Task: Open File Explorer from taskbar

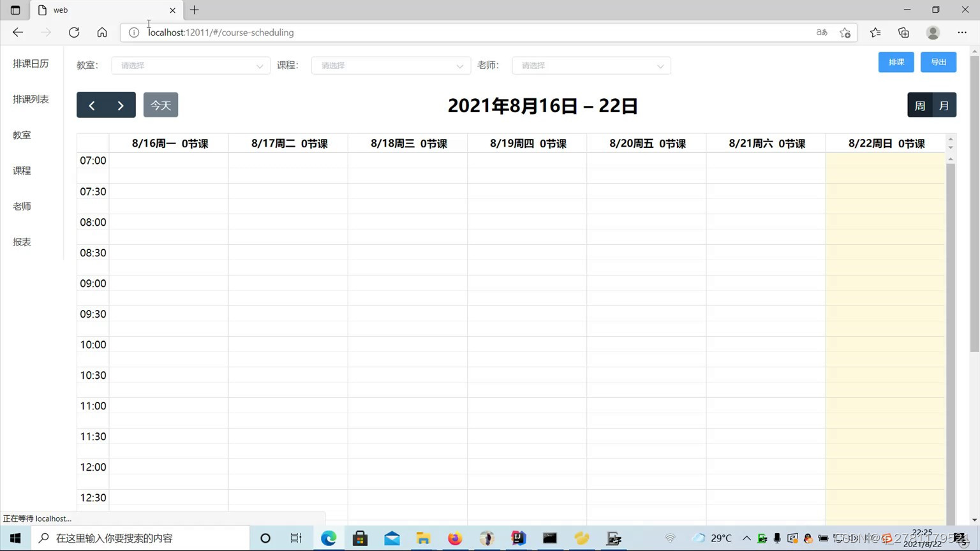Action: (423, 538)
